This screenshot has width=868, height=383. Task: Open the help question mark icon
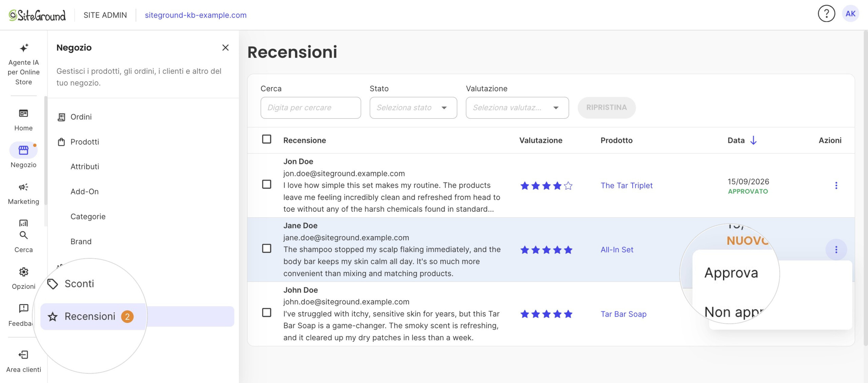tap(826, 14)
